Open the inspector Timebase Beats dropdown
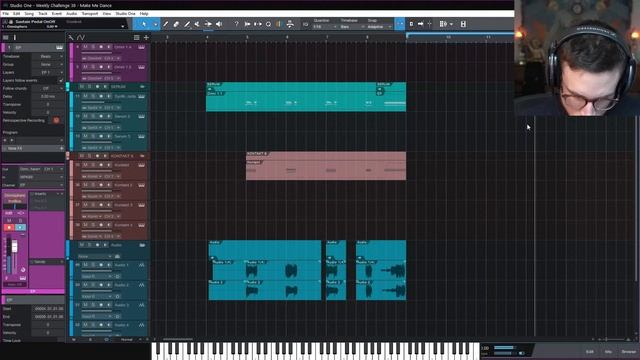 point(48,56)
